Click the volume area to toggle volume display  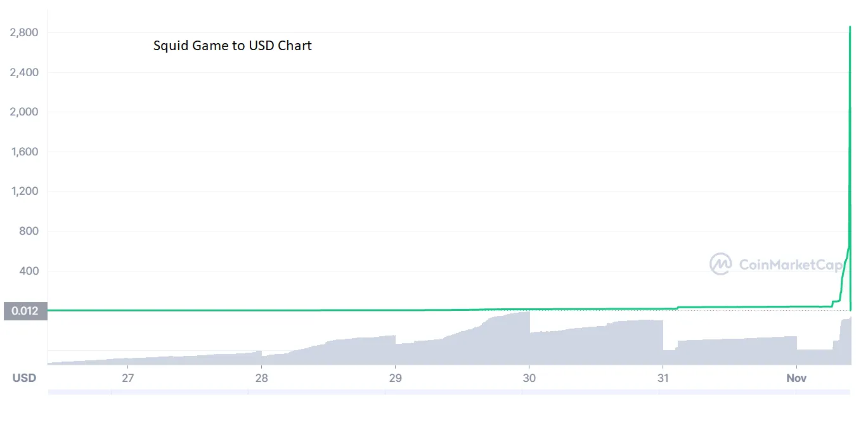(x=380, y=349)
